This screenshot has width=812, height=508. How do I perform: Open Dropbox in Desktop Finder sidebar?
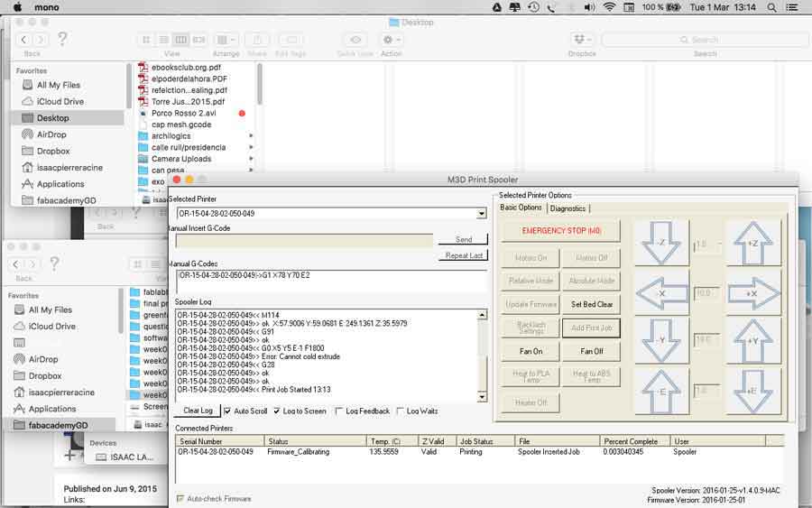click(x=53, y=152)
